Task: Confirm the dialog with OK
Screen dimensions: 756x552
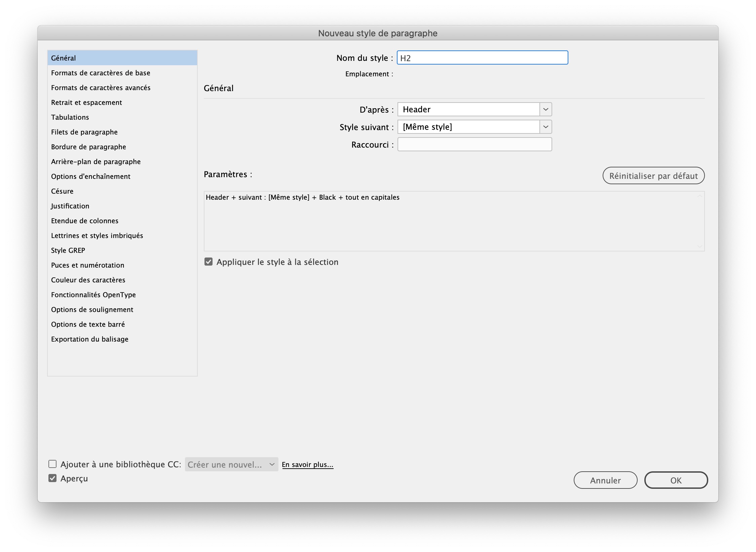Action: [676, 480]
